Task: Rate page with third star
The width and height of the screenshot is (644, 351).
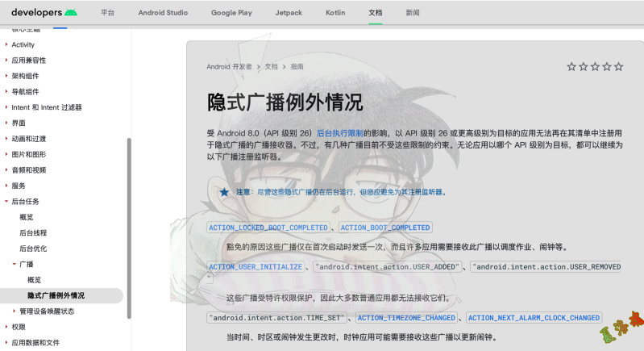Action: click(x=595, y=66)
